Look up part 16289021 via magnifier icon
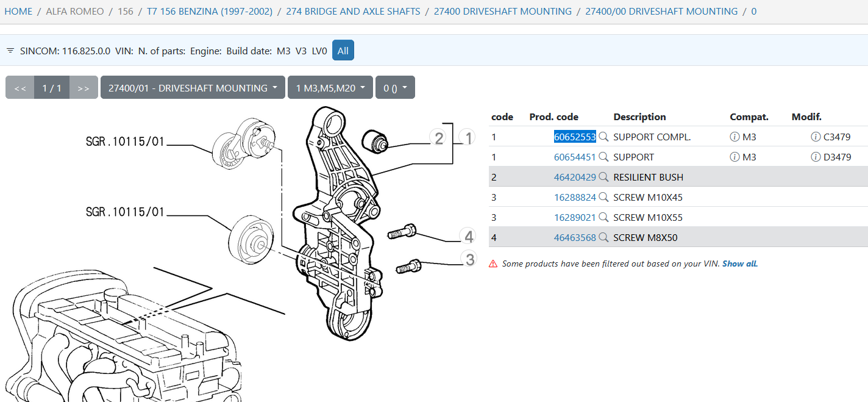Image resolution: width=868 pixels, height=402 pixels. (604, 217)
